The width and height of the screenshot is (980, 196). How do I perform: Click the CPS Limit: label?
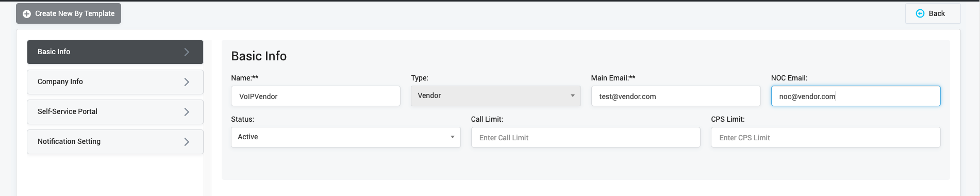point(727,119)
